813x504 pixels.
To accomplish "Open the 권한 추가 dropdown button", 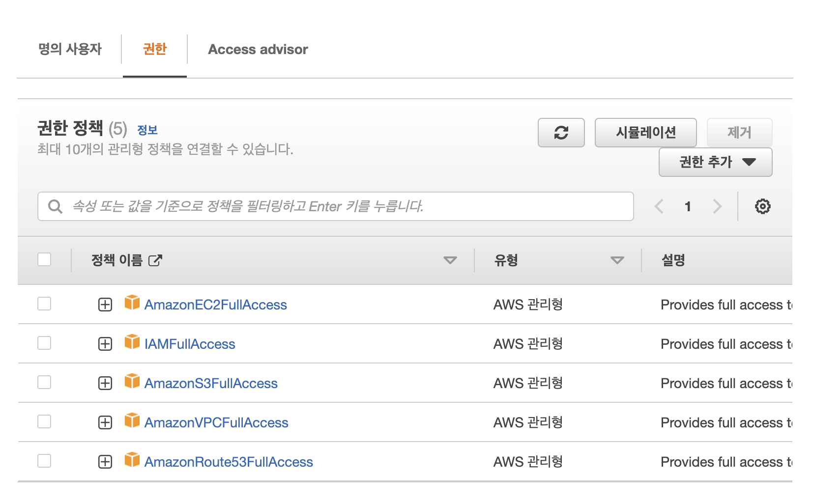I will (715, 162).
